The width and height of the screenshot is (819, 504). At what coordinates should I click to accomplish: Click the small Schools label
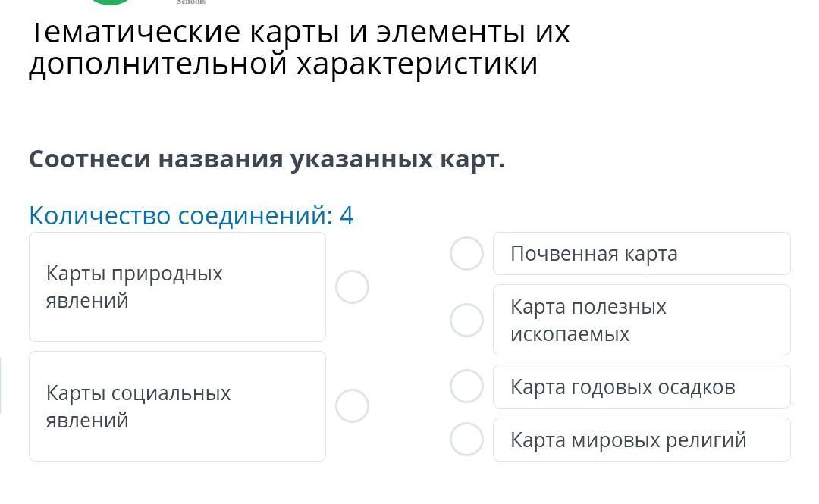coord(191,2)
